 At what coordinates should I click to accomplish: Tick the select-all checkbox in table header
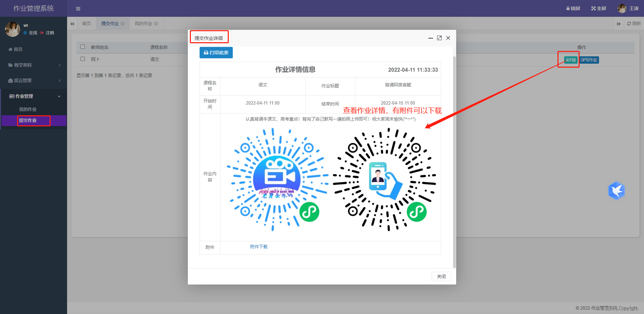(83, 47)
